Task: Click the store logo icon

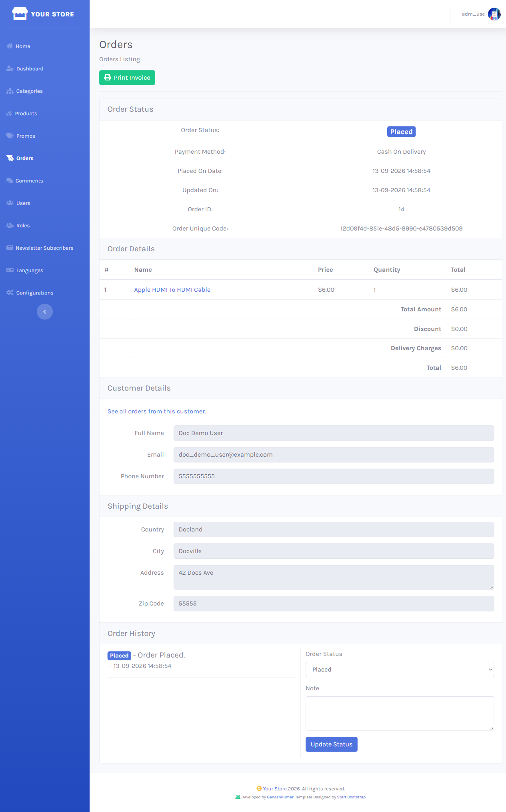Action: point(20,14)
